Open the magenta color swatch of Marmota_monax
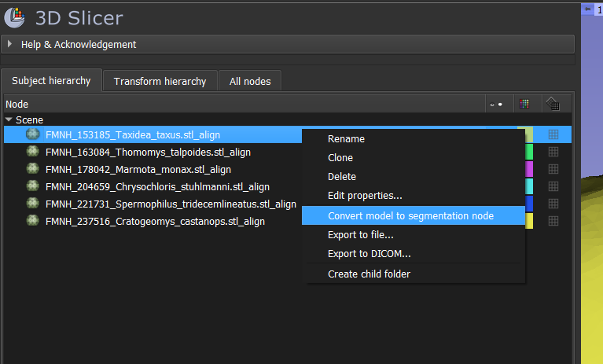 (529, 169)
